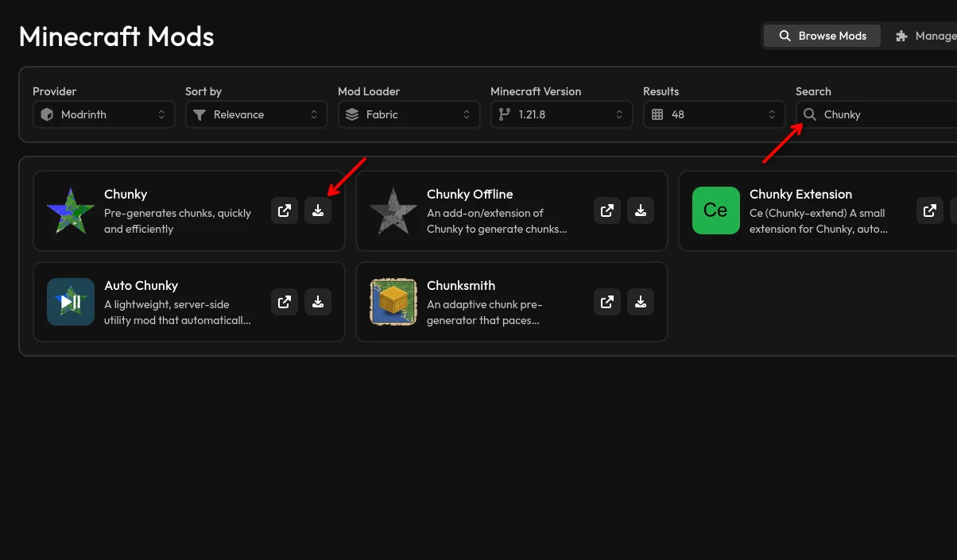Open Auto Chunky external link icon

coord(285,302)
